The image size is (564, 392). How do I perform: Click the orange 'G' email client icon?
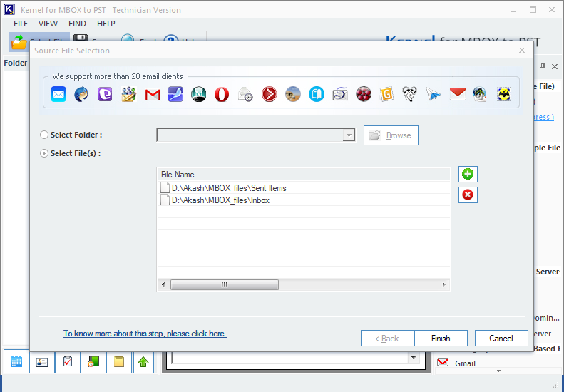pyautogui.click(x=386, y=94)
